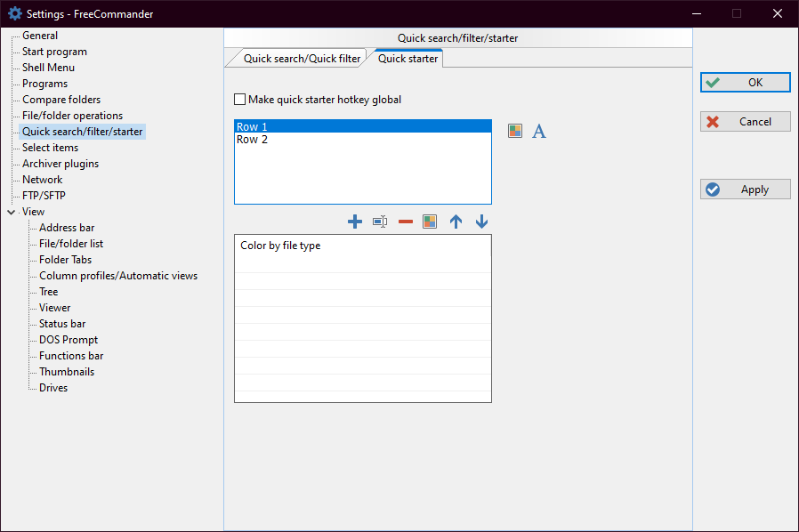799x532 pixels.
Task: Click color icon in the item toolbar
Action: click(x=430, y=222)
